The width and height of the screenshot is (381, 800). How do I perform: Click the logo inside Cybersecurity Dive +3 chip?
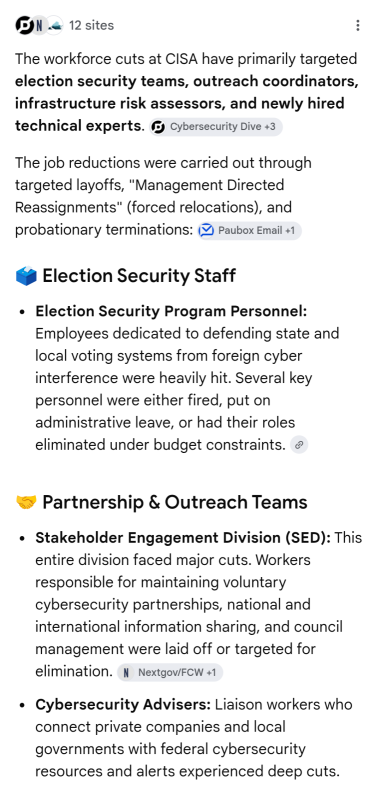coord(159,127)
